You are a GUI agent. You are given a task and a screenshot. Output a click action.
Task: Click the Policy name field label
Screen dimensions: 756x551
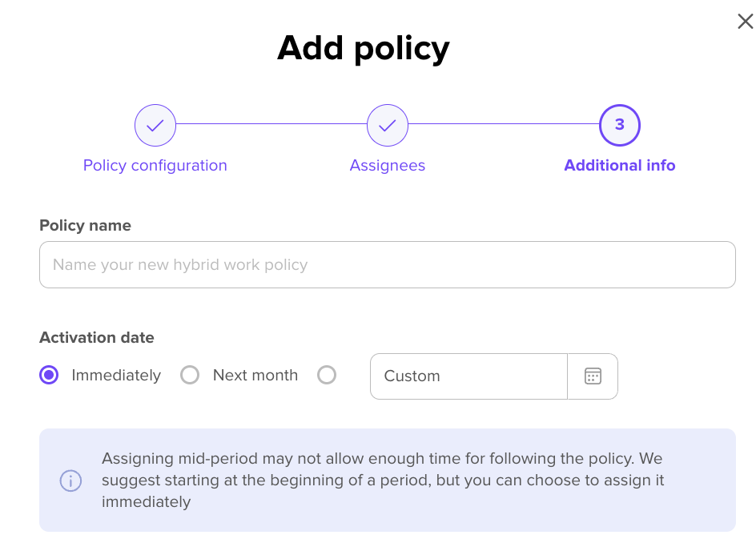86,226
